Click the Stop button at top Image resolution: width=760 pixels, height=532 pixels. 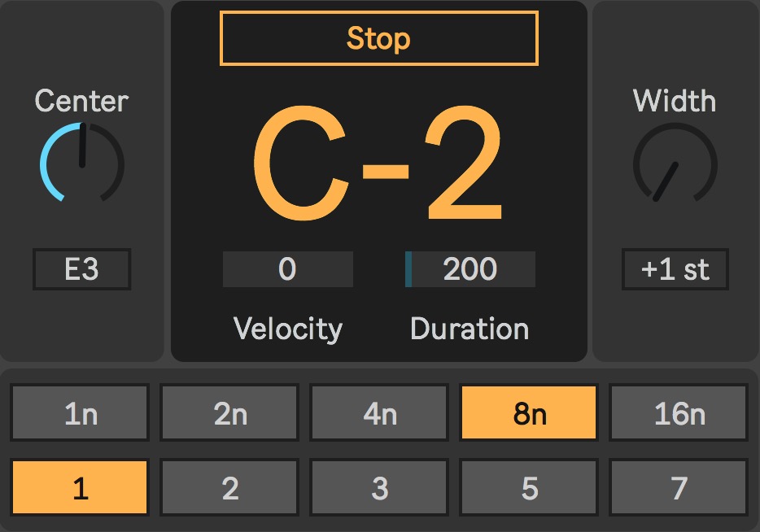click(378, 38)
